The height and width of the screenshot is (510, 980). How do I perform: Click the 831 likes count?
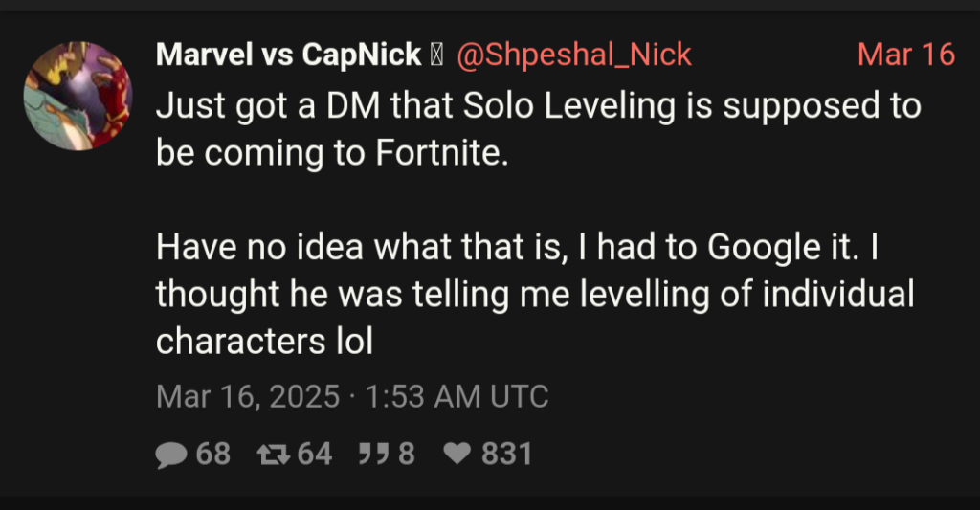[506, 453]
